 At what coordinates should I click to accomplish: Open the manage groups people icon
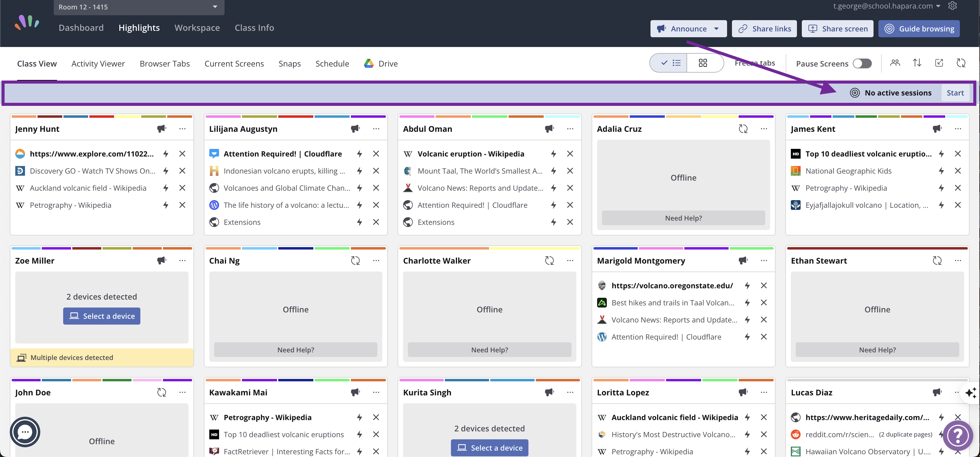coord(895,63)
